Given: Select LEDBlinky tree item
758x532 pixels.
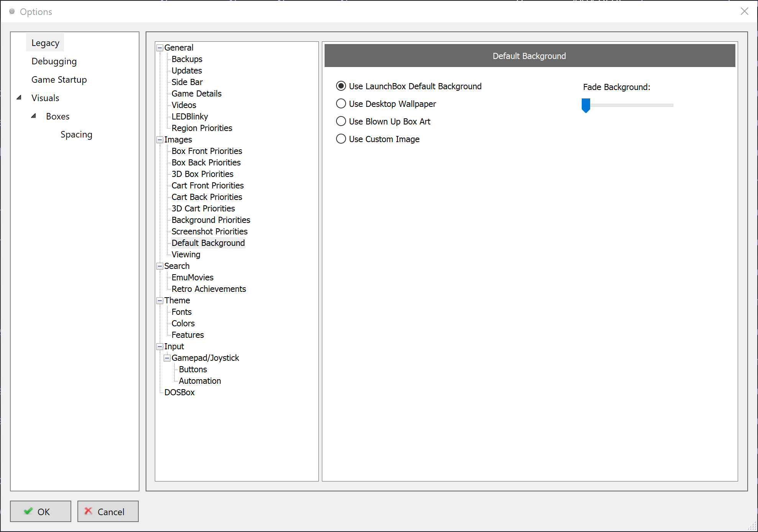Looking at the screenshot, I should (x=190, y=117).
